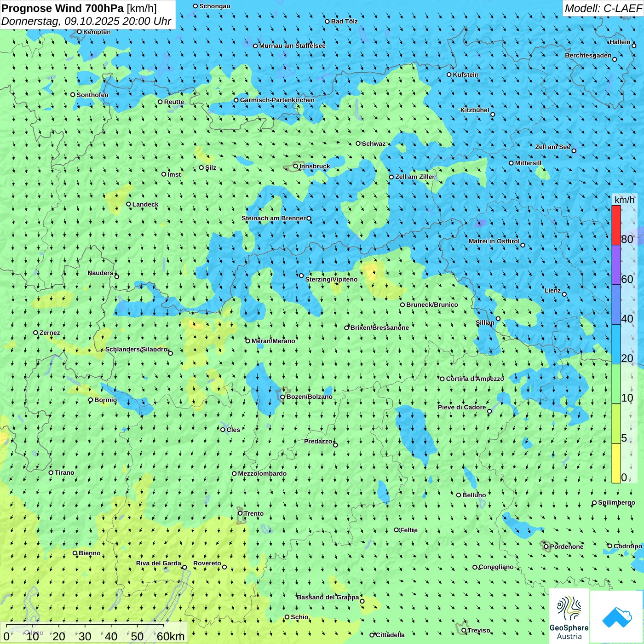Image resolution: width=644 pixels, height=644 pixels.
Task: Click the 'Berchtesgaden' label
Action: (x=588, y=55)
